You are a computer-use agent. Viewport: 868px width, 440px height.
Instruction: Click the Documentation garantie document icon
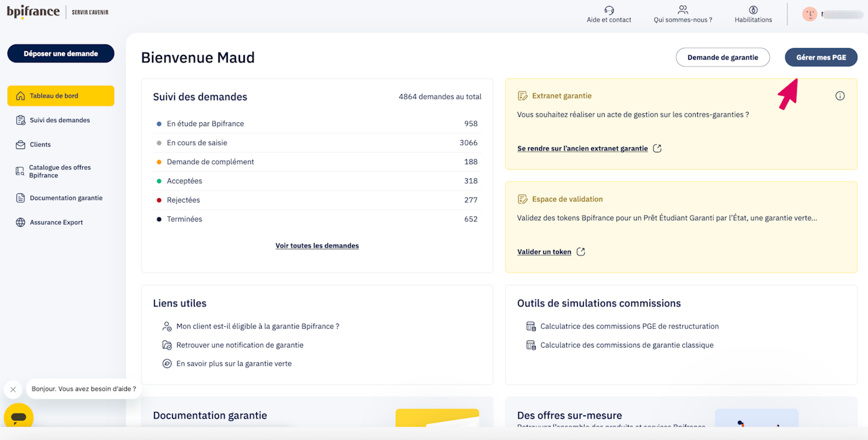[20, 198]
